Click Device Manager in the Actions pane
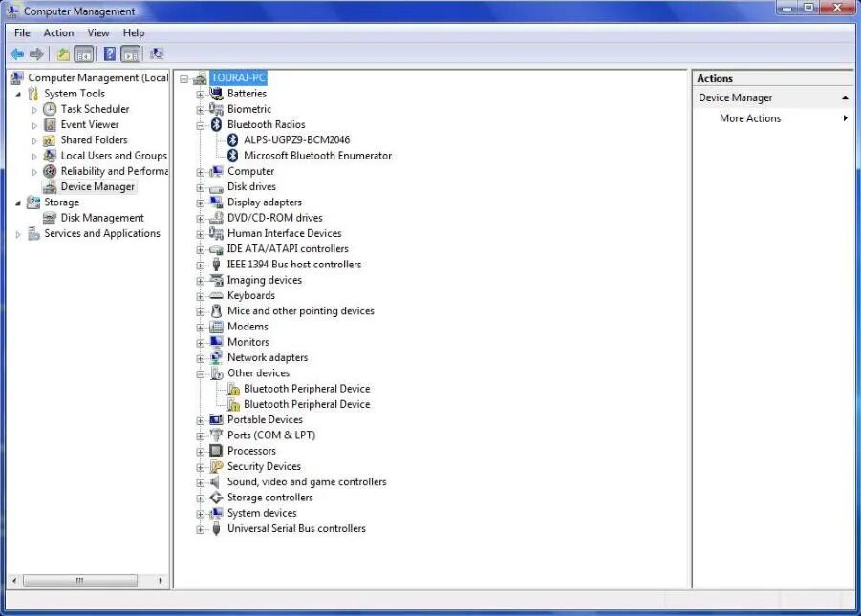The height and width of the screenshot is (616, 861). coord(735,97)
